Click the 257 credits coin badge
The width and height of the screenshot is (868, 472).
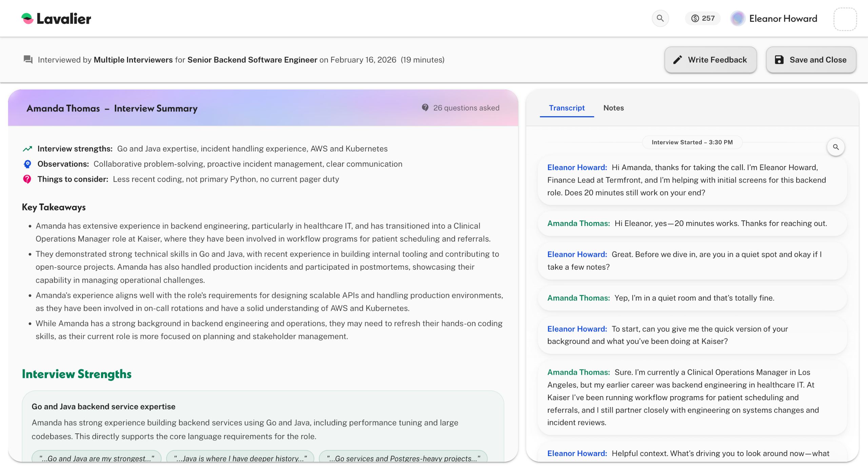(703, 18)
